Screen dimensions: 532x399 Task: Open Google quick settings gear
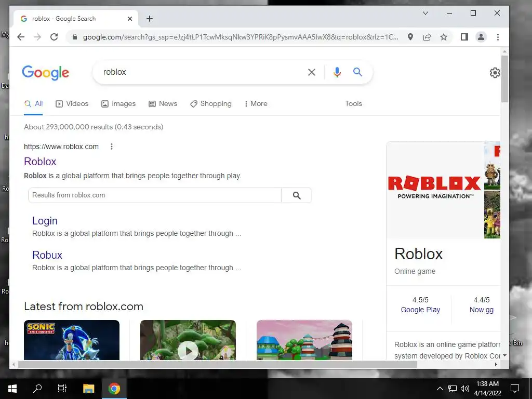point(495,72)
